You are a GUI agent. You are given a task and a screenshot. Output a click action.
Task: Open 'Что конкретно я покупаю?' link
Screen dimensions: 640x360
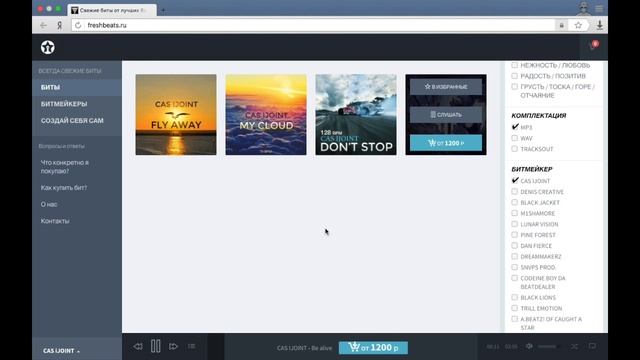tap(65, 167)
